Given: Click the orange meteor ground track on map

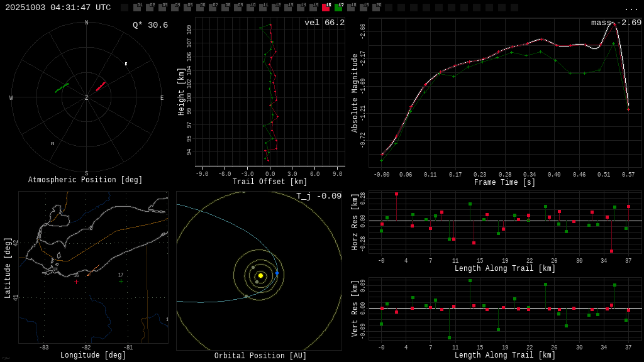Looking at the screenshot, I should [x=93, y=270].
